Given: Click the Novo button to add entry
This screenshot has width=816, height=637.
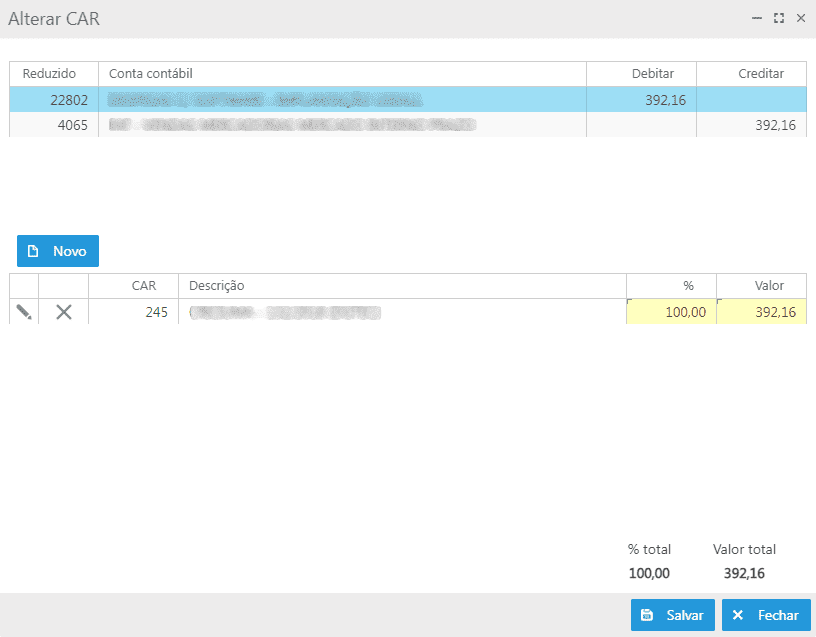Looking at the screenshot, I should click(x=58, y=251).
